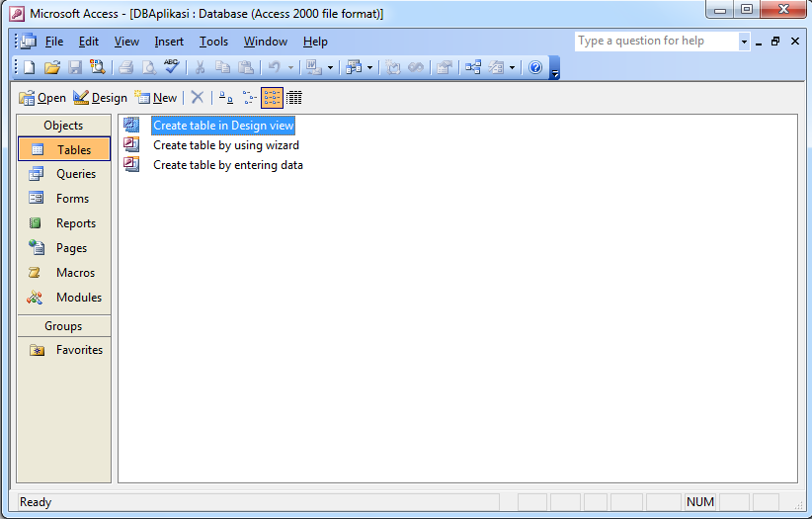Click the Undo arrow icon

[x=275, y=67]
